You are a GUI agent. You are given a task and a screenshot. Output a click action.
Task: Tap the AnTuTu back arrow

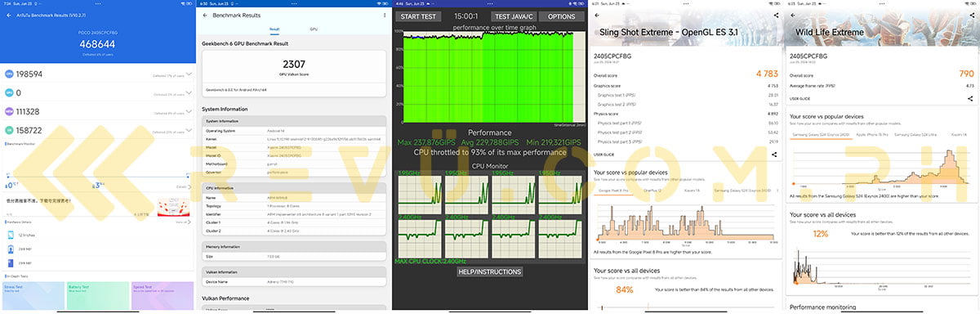pyautogui.click(x=8, y=16)
